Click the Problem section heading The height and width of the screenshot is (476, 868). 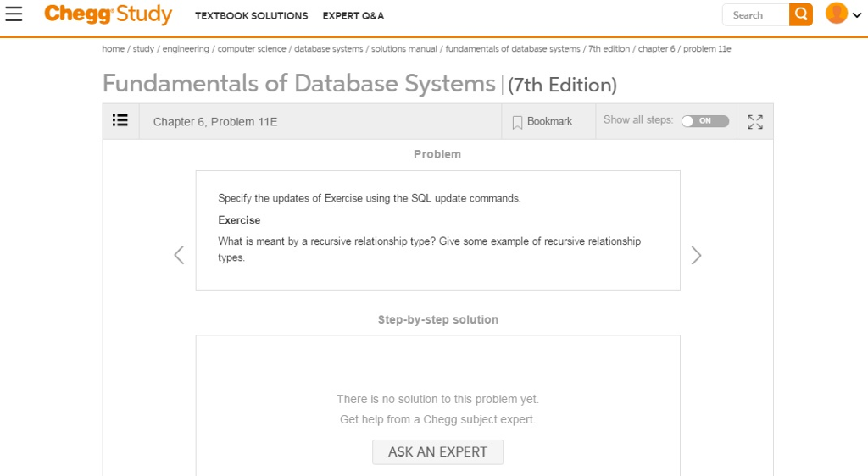click(x=437, y=154)
